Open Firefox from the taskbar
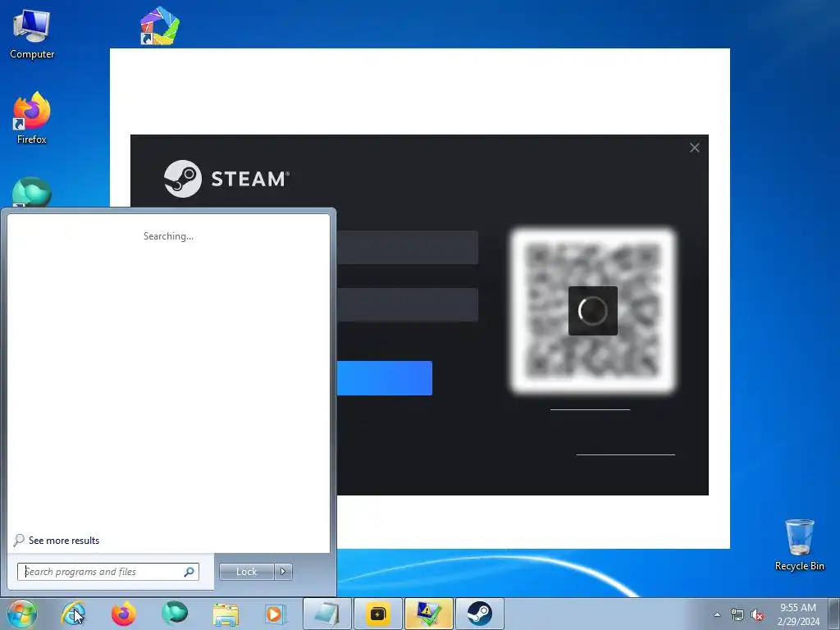 point(123,614)
